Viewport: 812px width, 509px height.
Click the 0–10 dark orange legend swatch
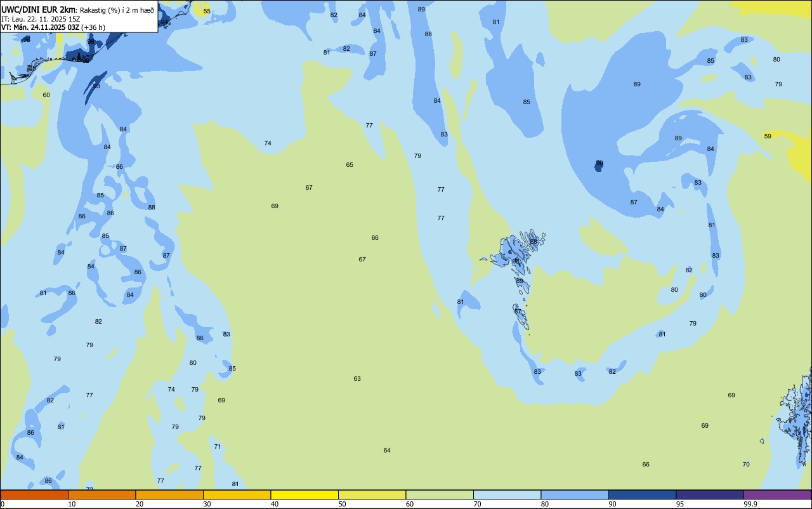click(34, 494)
